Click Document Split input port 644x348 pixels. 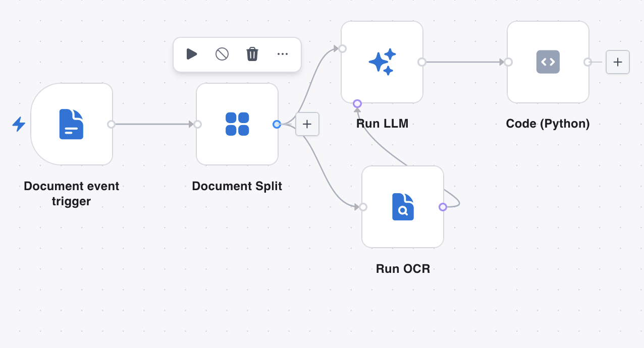[198, 124]
